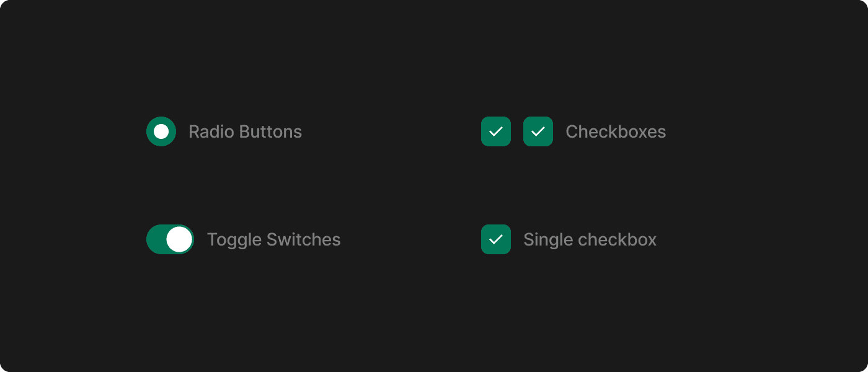Click the Radio Buttons label text
The height and width of the screenshot is (372, 868).
point(246,131)
